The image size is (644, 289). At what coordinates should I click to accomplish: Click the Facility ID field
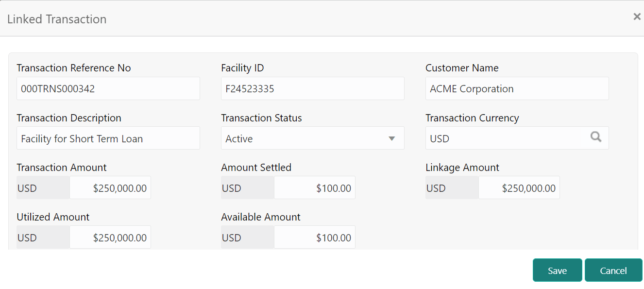coord(312,88)
